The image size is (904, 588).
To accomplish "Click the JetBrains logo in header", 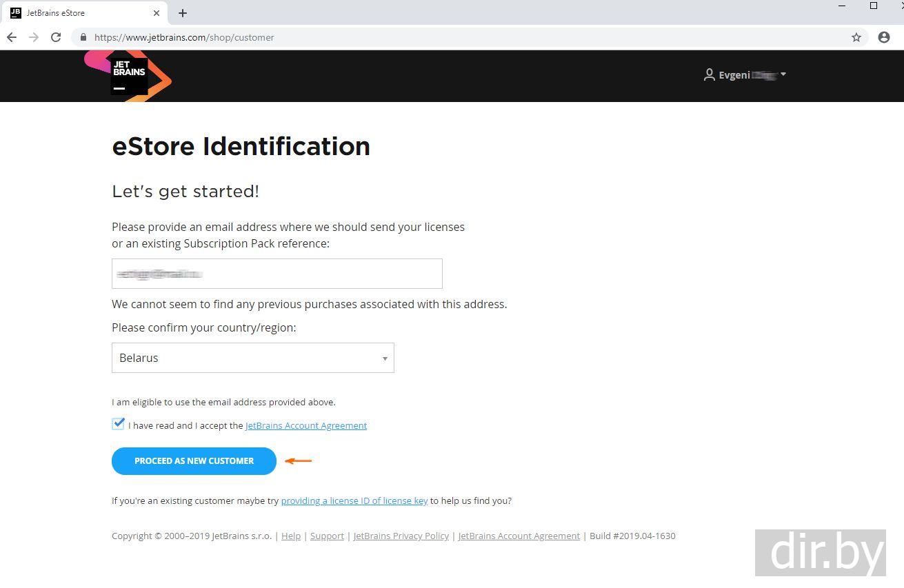I will click(x=129, y=76).
